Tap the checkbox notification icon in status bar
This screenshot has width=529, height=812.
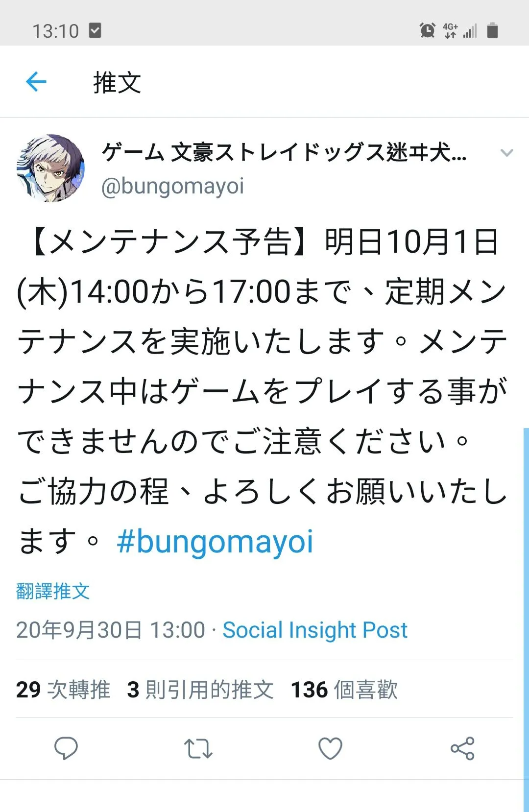(x=95, y=30)
